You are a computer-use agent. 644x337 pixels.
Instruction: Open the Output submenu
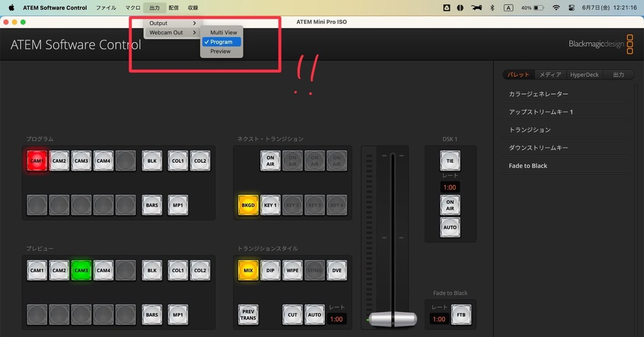(x=173, y=23)
